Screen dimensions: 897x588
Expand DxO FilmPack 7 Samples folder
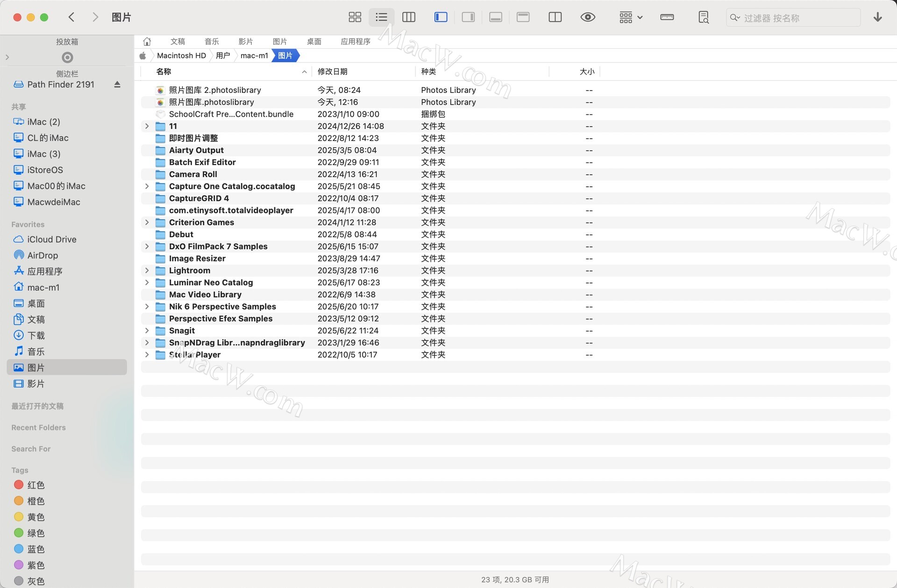(x=147, y=247)
